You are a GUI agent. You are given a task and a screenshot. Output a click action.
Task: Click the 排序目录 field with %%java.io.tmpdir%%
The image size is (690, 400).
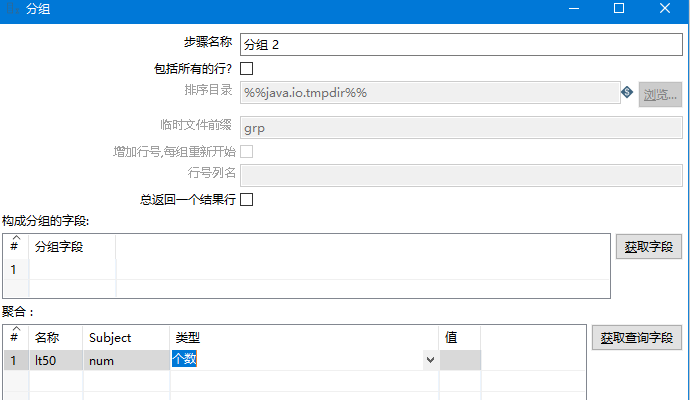point(430,92)
